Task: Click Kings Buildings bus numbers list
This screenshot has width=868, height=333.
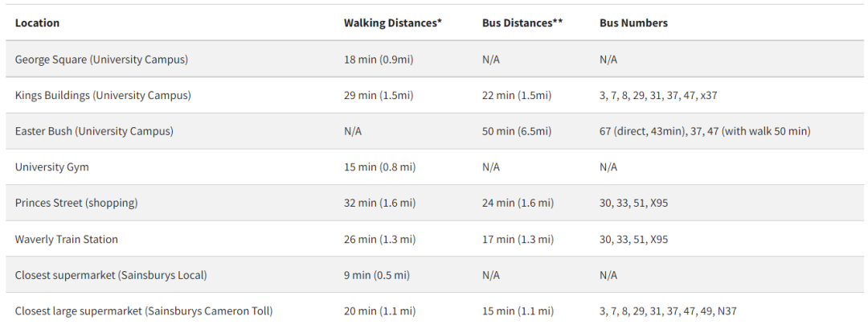Action: tap(658, 95)
